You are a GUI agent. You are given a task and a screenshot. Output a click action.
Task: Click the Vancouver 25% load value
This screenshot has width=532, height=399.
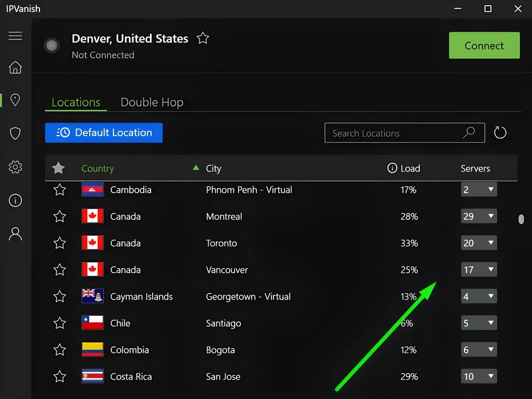[x=409, y=270]
